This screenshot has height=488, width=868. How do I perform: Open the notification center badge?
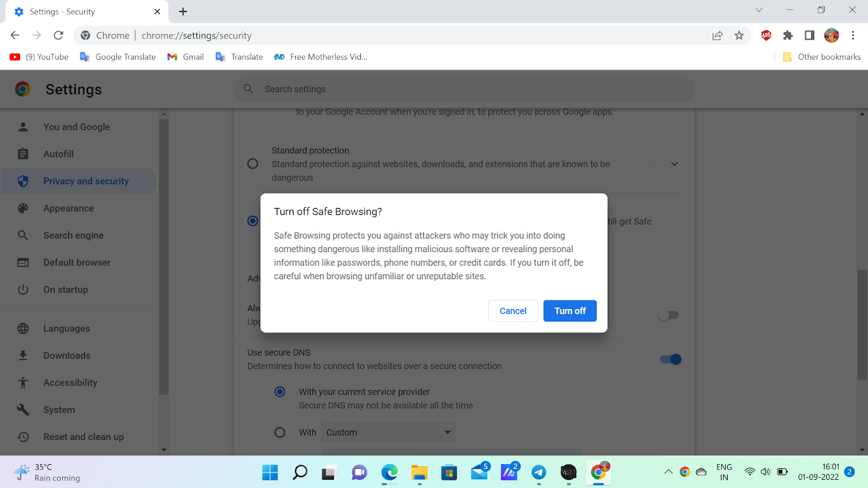pyautogui.click(x=850, y=472)
